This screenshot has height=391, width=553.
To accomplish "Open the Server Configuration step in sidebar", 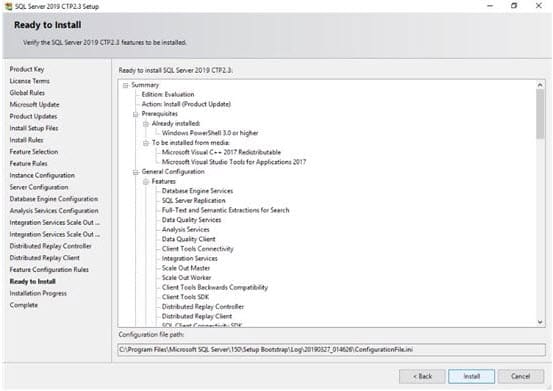I will [x=39, y=187].
